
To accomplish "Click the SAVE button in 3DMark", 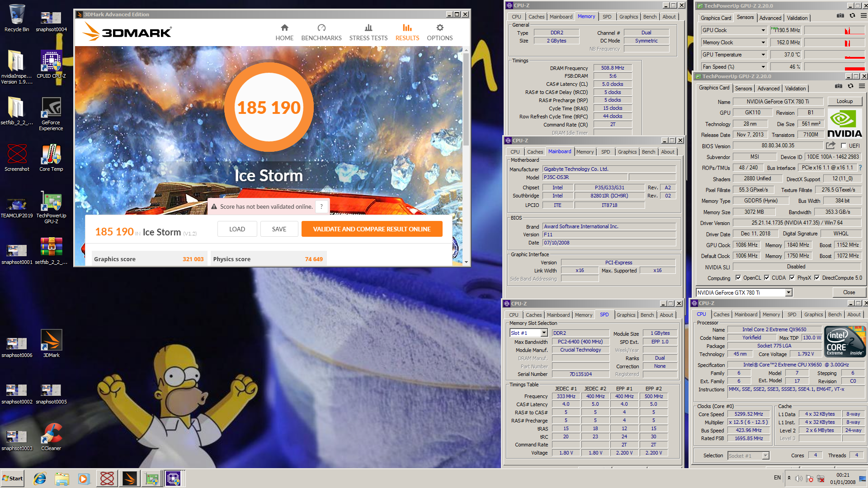I will [x=279, y=229].
